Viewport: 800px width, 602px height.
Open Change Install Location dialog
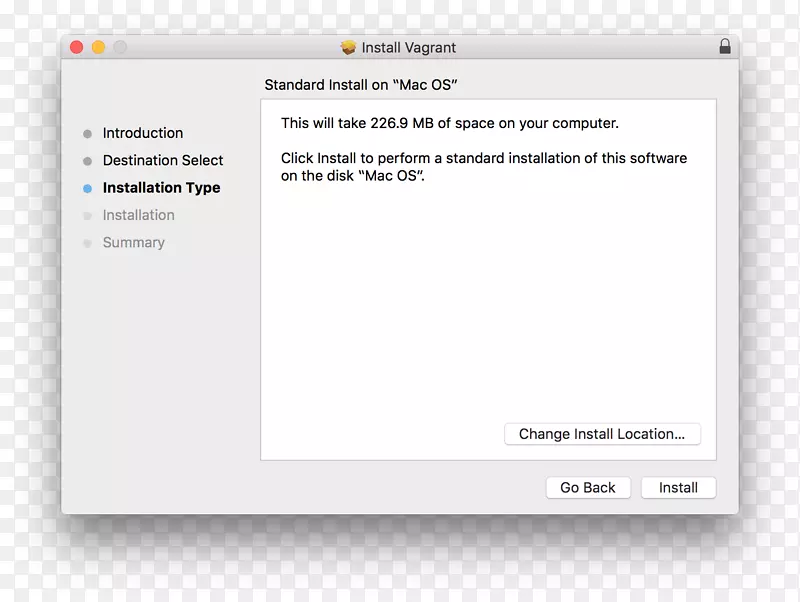(602, 433)
